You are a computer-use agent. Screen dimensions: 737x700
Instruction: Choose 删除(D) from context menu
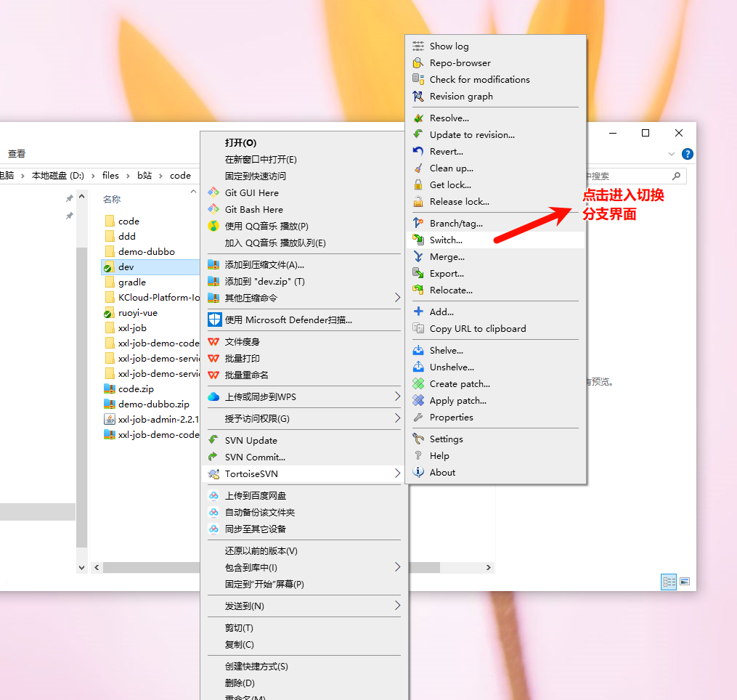coord(304,683)
